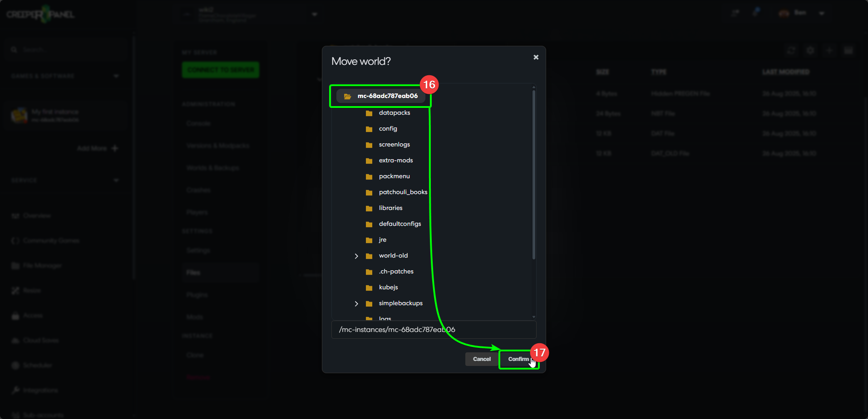
Task: Click the config folder icon
Action: (369, 129)
